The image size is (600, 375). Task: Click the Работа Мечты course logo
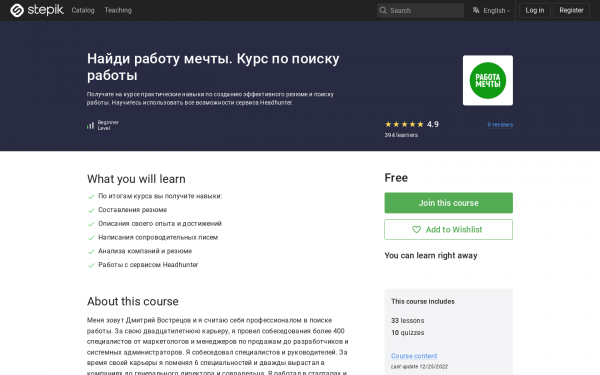click(488, 80)
